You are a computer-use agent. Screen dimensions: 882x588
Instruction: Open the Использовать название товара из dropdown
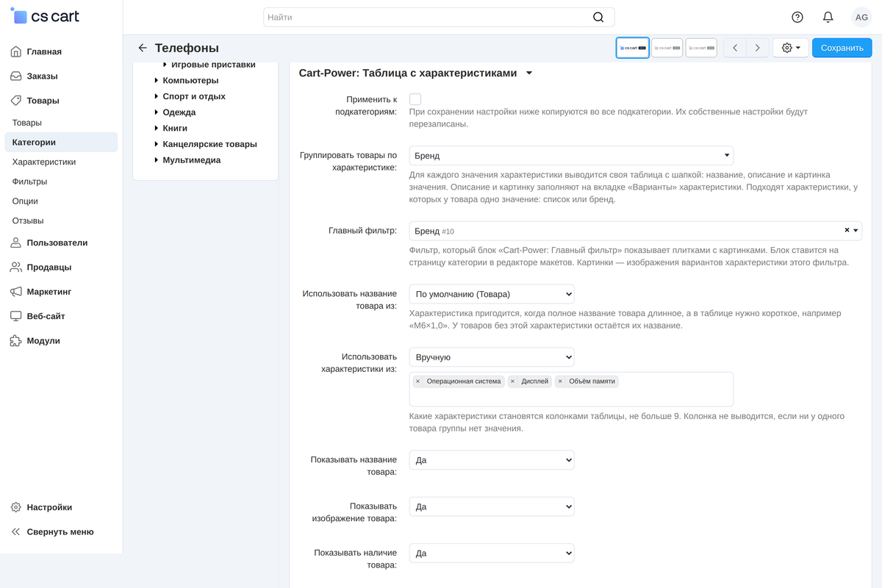point(492,294)
